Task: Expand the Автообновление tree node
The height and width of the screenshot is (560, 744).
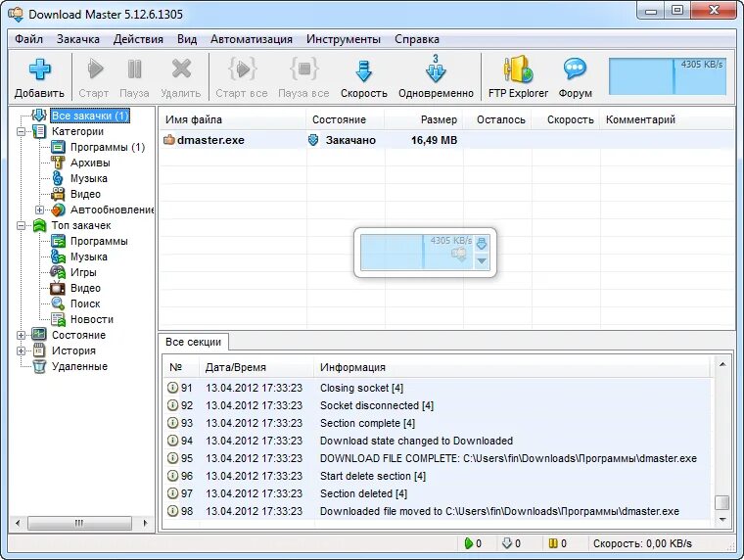Action: coord(39,210)
